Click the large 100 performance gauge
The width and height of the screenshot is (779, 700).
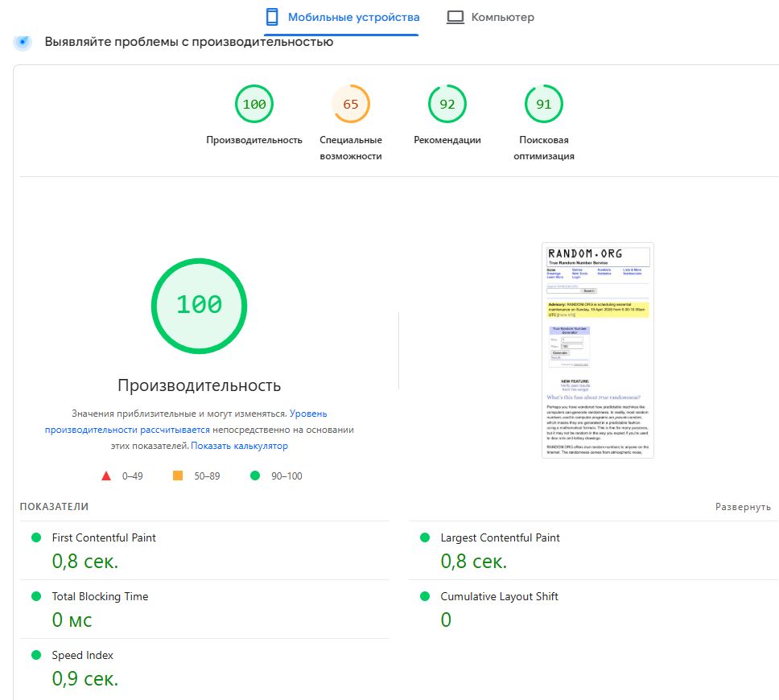coord(200,306)
